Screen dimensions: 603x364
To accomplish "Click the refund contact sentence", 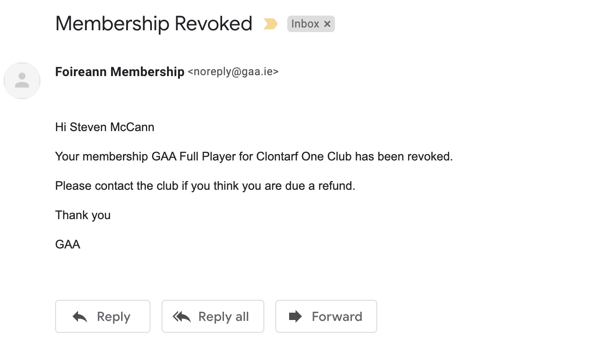I will tap(205, 186).
